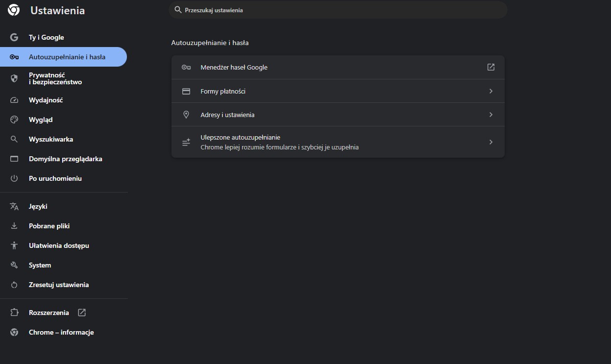
Task: Open the Wyszukiwarka settings section
Action: point(51,139)
